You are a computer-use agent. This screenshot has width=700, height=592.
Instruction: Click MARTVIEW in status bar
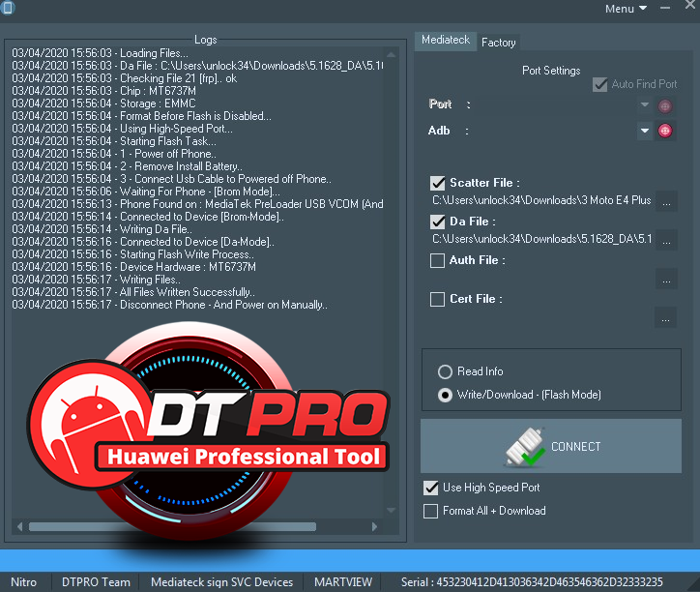click(343, 582)
